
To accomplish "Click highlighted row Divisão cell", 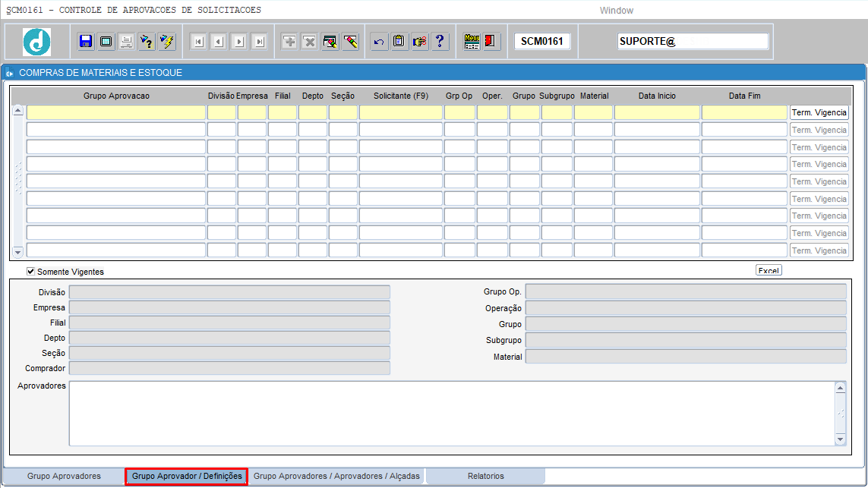I will coord(222,113).
